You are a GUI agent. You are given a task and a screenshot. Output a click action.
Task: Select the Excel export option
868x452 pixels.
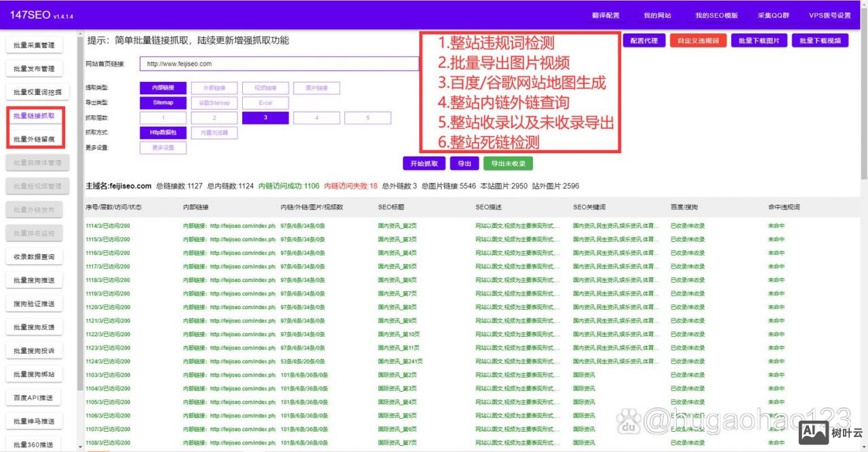pyautogui.click(x=265, y=102)
